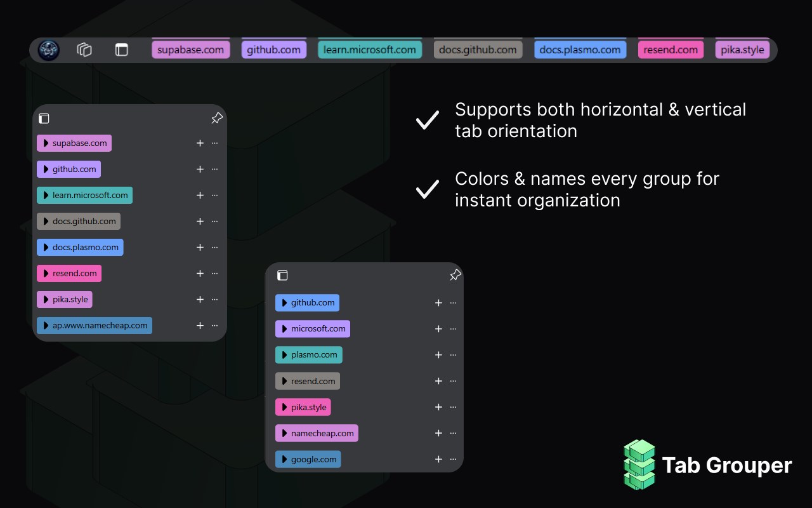Select docs.plasmo.com group in the horizontal bar
This screenshot has height=508, width=812.
click(580, 50)
